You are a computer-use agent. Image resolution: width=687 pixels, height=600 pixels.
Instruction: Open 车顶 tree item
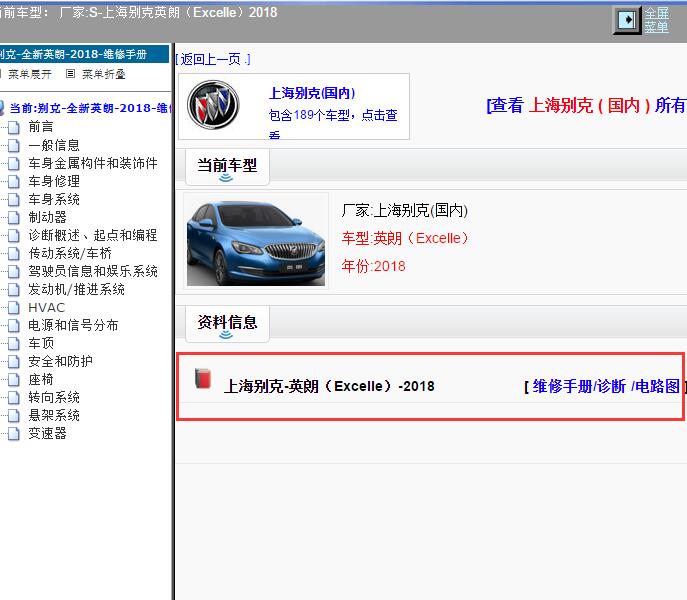[x=41, y=343]
